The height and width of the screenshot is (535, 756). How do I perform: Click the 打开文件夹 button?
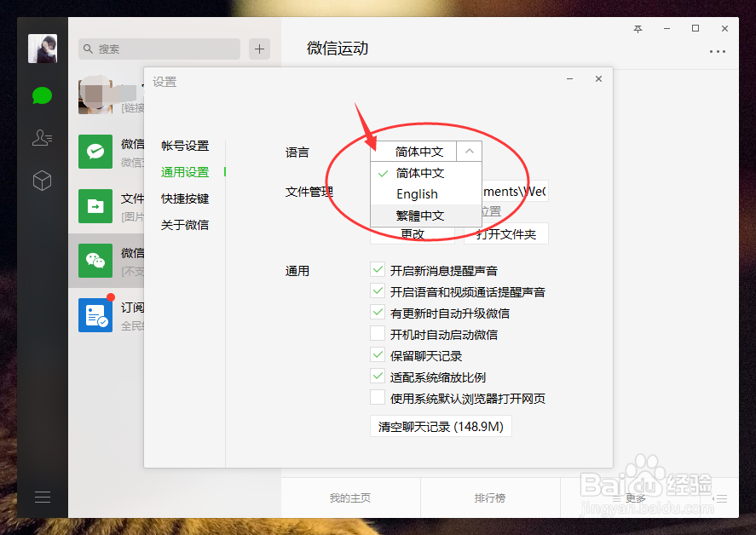(505, 234)
